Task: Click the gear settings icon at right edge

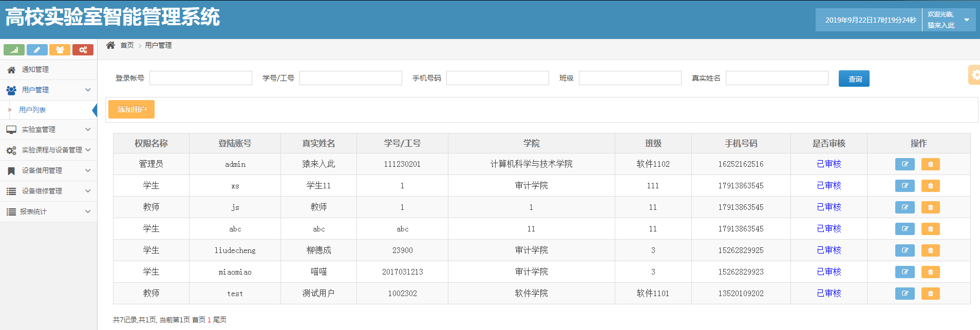Action: click(x=974, y=75)
